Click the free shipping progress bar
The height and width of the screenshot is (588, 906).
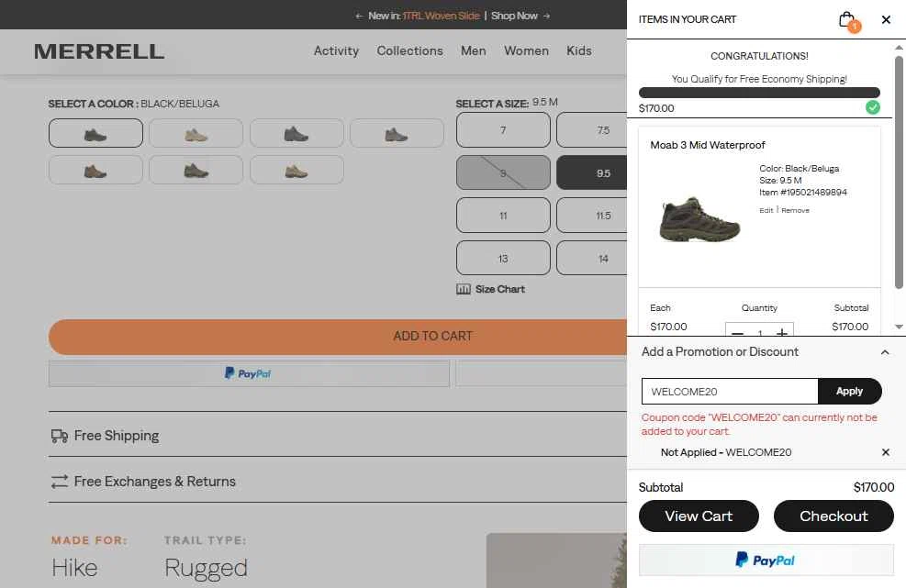coord(759,93)
